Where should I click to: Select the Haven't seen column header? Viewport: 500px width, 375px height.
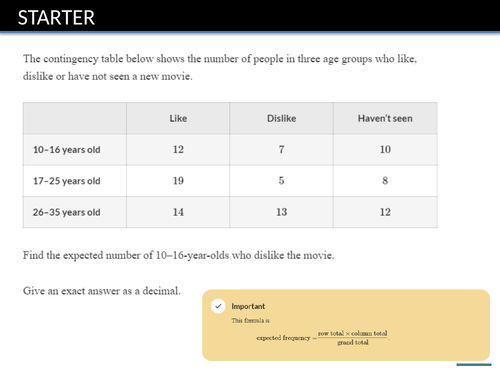pyautogui.click(x=385, y=118)
